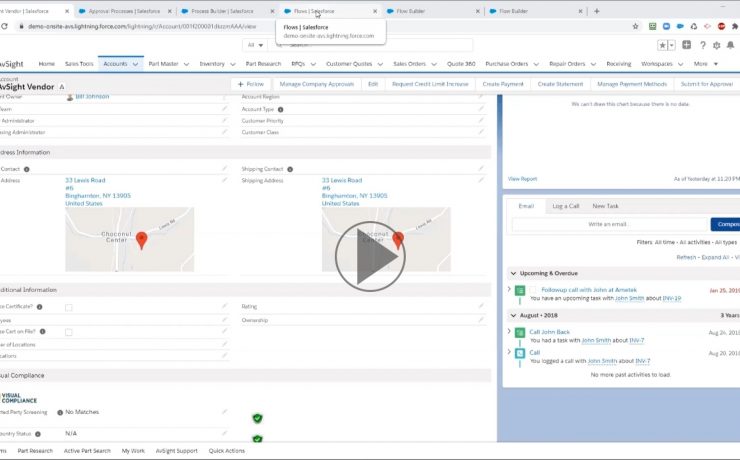Click the Create Statement button
Screen dimensions: 740x460
[560, 84]
